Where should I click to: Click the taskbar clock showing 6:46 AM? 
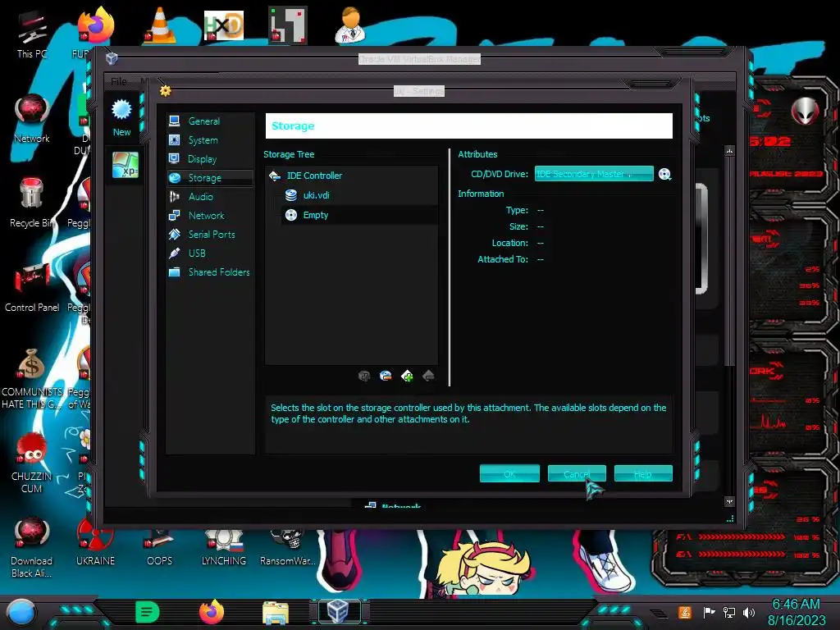coord(797,612)
